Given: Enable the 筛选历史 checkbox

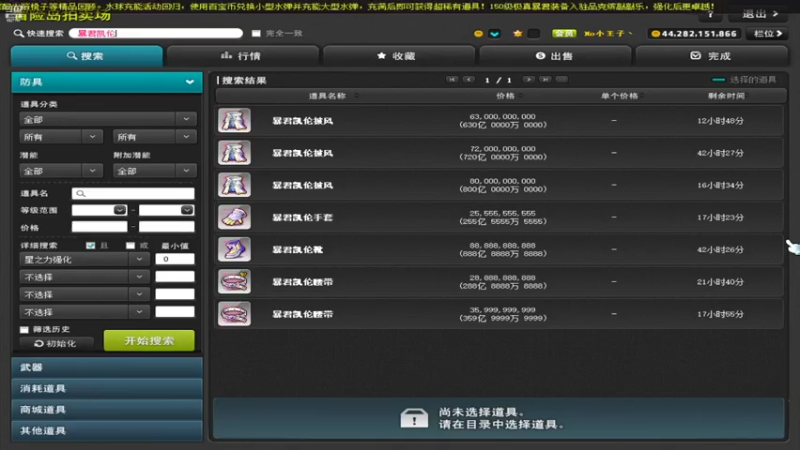Looking at the screenshot, I should (24, 330).
